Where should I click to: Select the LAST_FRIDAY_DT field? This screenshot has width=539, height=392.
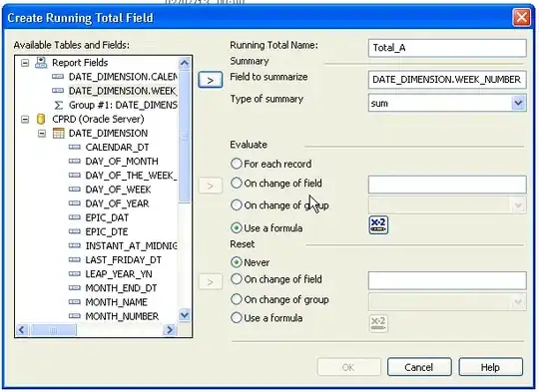123,259
